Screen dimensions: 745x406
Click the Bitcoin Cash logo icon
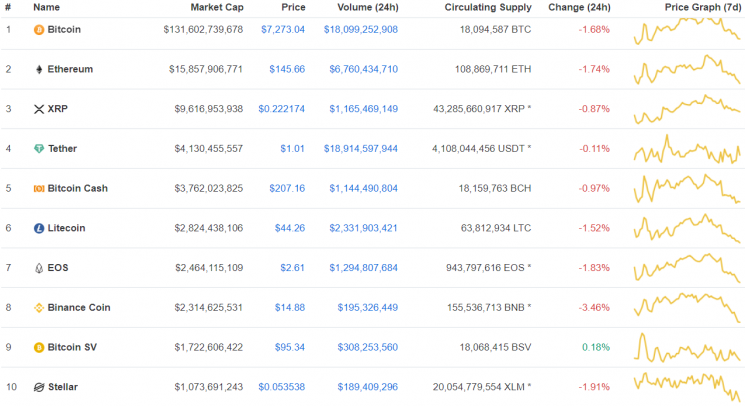pyautogui.click(x=39, y=189)
